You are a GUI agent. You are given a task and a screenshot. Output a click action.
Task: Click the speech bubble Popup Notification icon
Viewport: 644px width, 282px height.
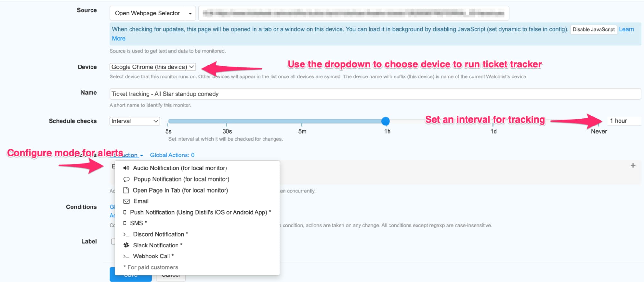[126, 179]
